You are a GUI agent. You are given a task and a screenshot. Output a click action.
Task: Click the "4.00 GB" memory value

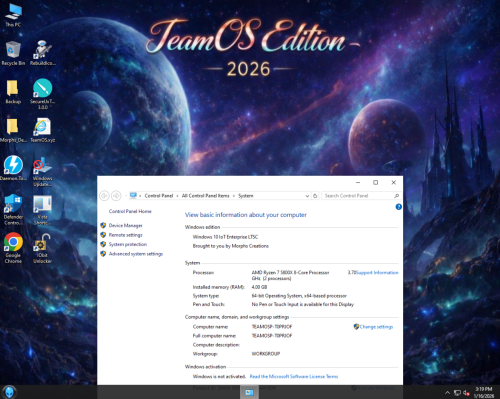[x=259, y=287]
